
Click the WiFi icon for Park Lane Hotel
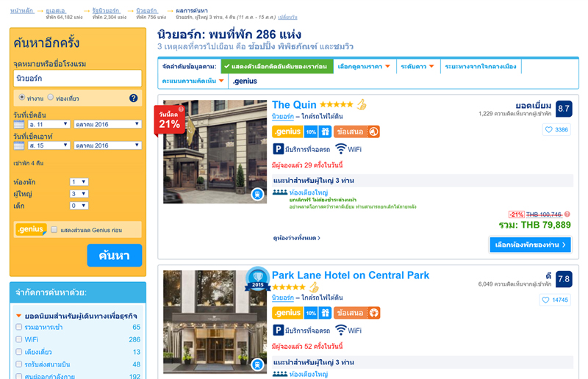coord(340,331)
